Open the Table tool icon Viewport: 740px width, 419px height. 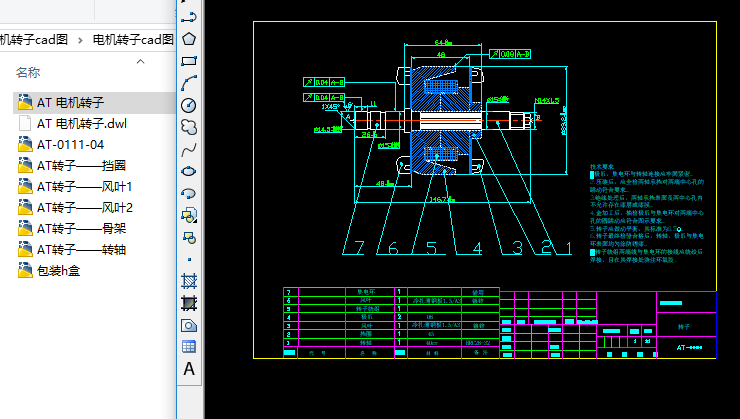(188, 347)
